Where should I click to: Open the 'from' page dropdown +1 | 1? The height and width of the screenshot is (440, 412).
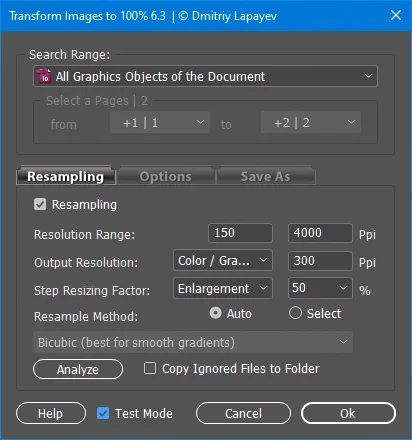point(160,123)
